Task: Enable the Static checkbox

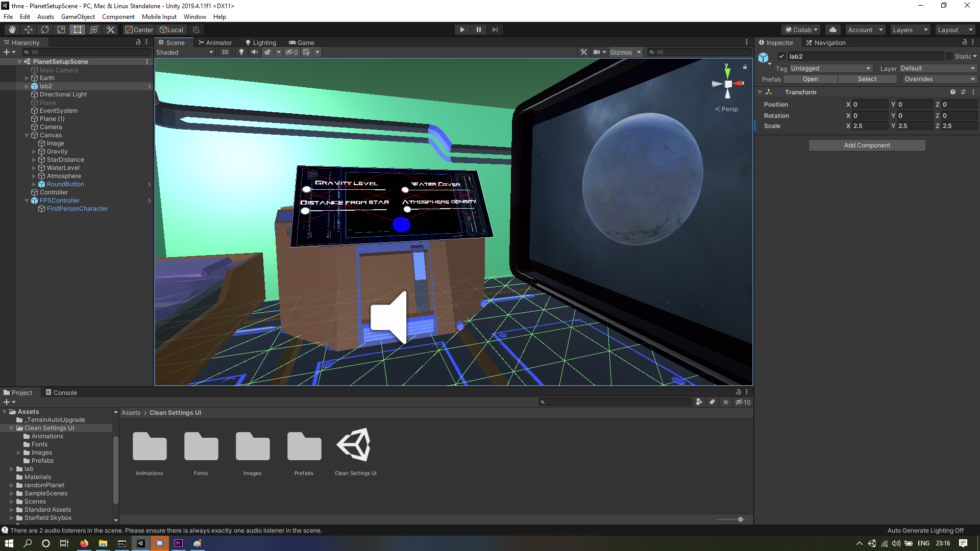Action: [949, 56]
